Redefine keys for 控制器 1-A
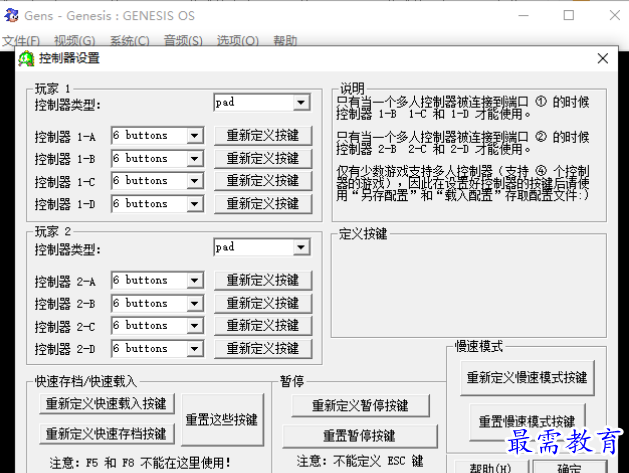This screenshot has width=629, height=473. (263, 136)
